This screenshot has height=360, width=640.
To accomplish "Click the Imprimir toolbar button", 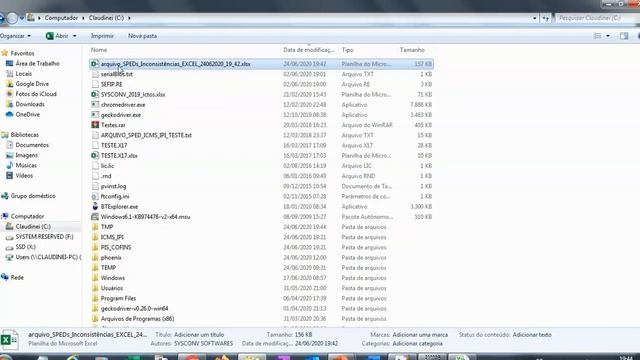I will [x=102, y=36].
